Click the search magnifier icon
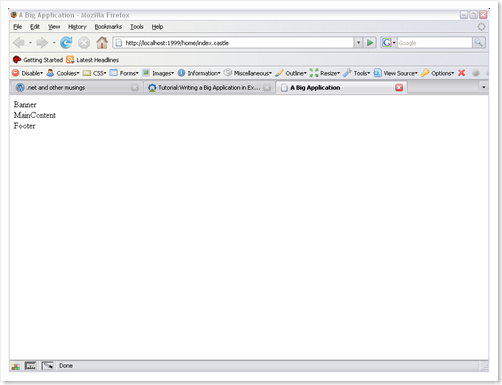This screenshot has width=502, height=385. coord(479,43)
